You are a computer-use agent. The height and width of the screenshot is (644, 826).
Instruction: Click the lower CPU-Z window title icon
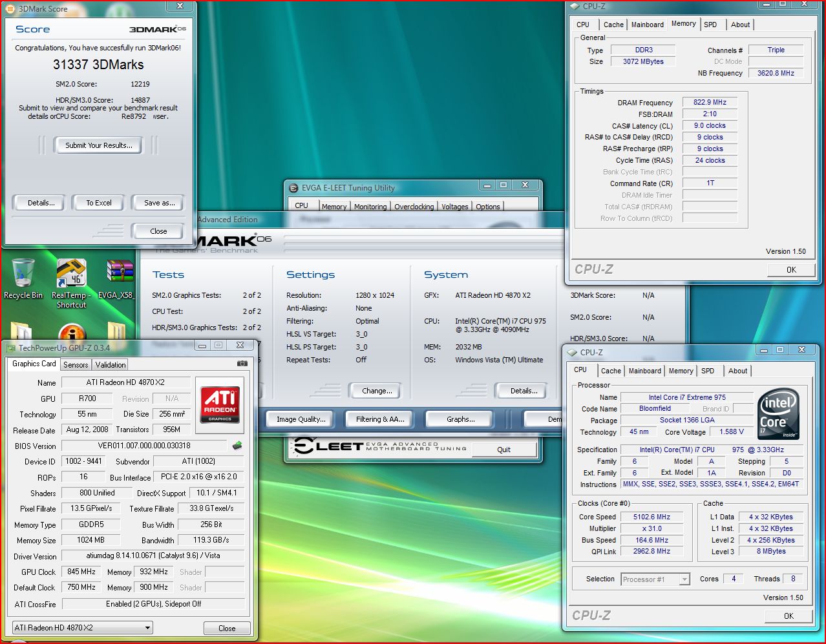(x=572, y=352)
